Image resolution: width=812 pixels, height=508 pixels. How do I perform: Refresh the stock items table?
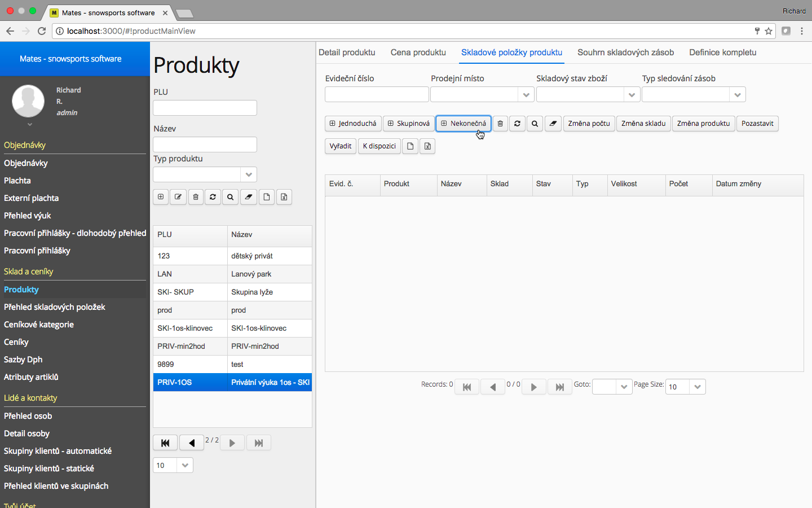[517, 124]
